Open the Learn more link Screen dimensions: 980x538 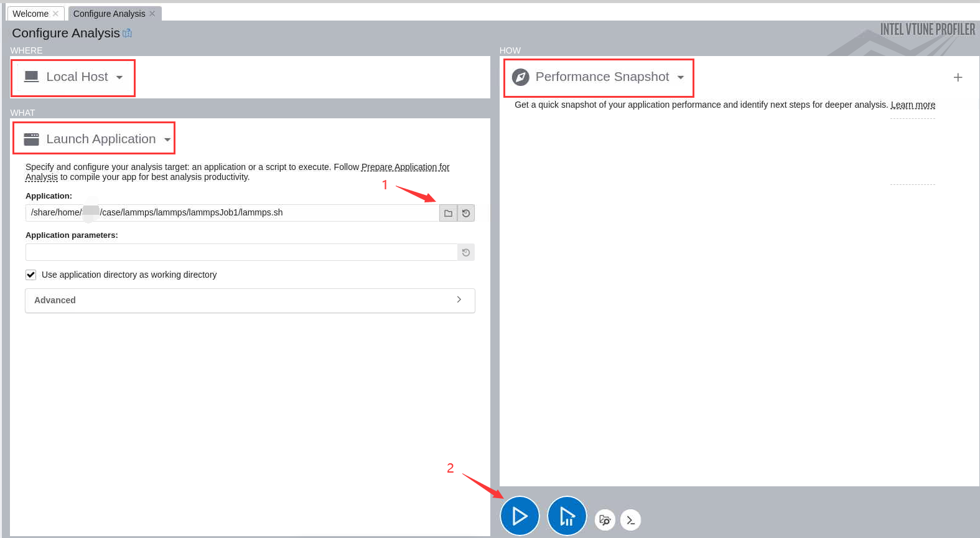(x=913, y=105)
